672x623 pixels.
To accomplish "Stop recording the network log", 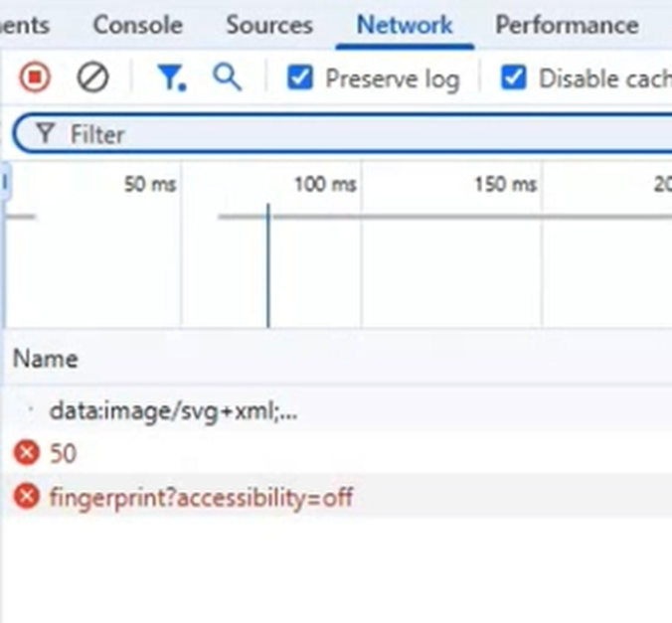I will (35, 78).
